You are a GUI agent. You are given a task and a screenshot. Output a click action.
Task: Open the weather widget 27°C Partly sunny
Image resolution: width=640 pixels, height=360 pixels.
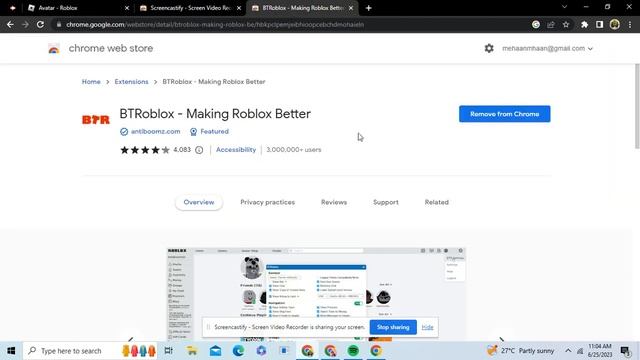coord(520,351)
